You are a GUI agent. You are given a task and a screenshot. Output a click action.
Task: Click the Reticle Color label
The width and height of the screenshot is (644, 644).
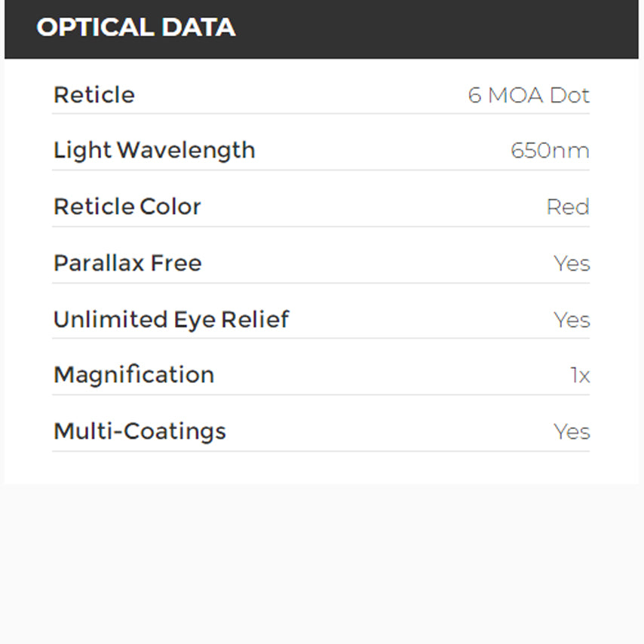tap(127, 207)
